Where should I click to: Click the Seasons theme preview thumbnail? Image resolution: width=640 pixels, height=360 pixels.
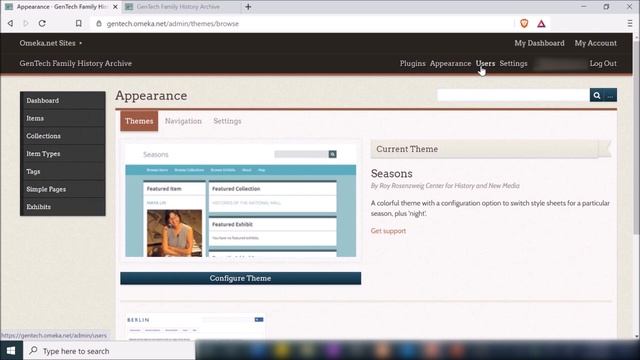click(x=241, y=200)
